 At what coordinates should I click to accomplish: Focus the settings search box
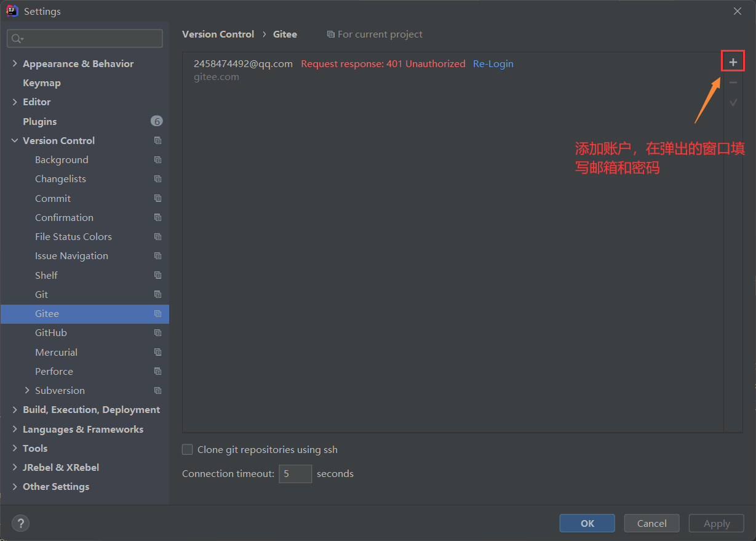85,39
